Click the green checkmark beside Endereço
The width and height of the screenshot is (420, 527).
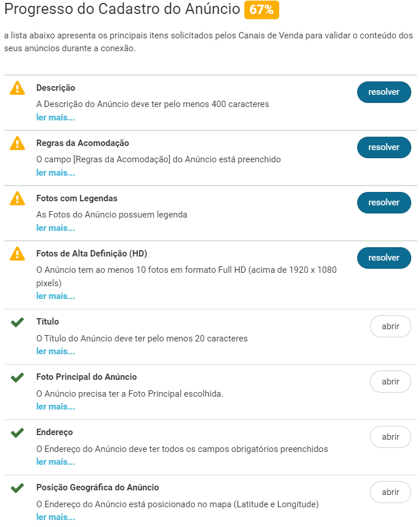(17, 433)
